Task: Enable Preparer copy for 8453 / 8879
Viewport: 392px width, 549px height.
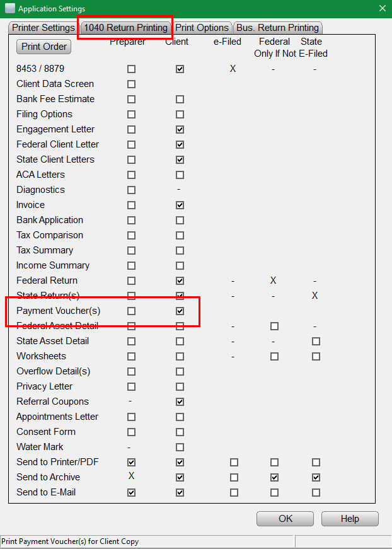Action: 131,69
